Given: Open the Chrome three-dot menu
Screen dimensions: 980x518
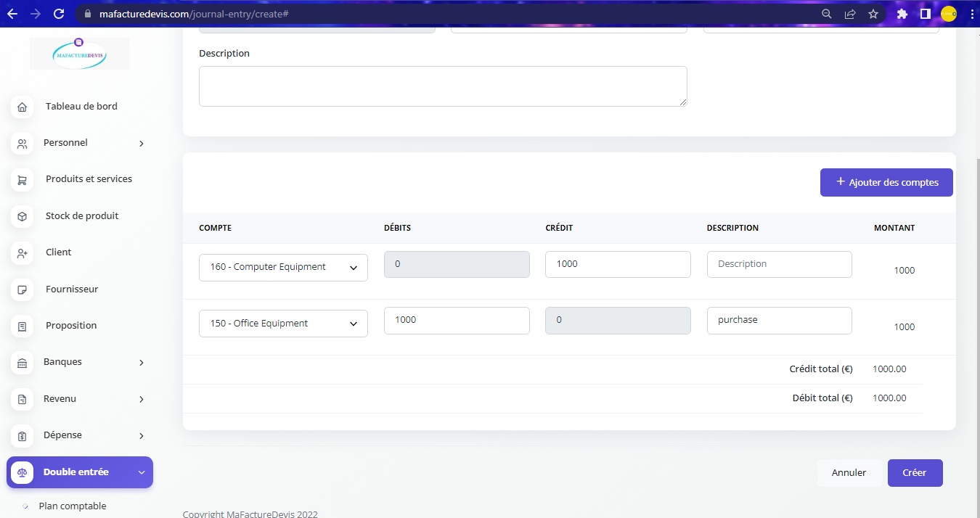Looking at the screenshot, I should coord(971,14).
